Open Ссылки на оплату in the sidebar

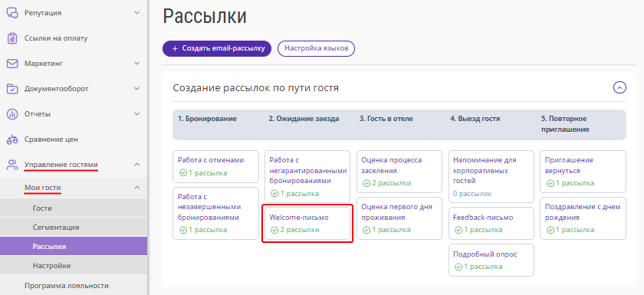click(x=56, y=38)
